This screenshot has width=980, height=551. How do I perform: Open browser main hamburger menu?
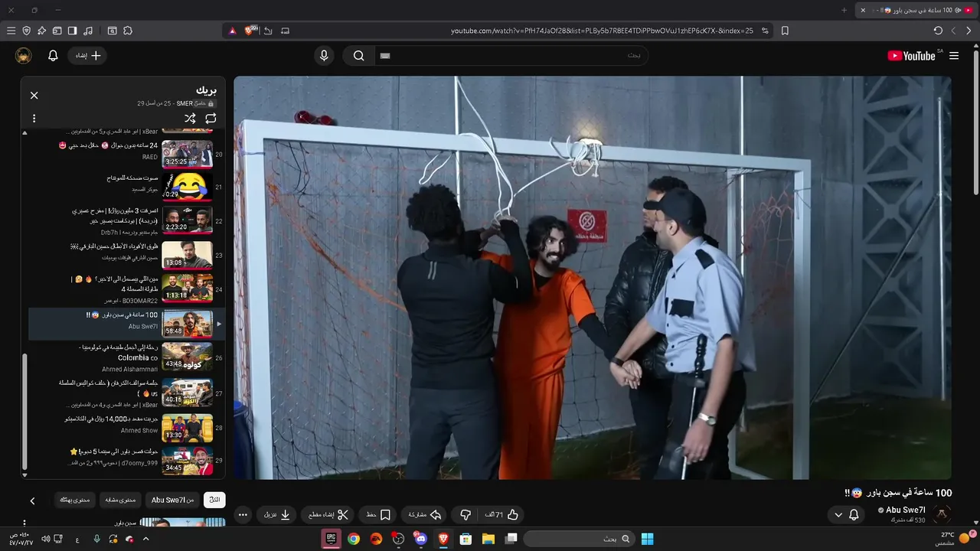[11, 31]
